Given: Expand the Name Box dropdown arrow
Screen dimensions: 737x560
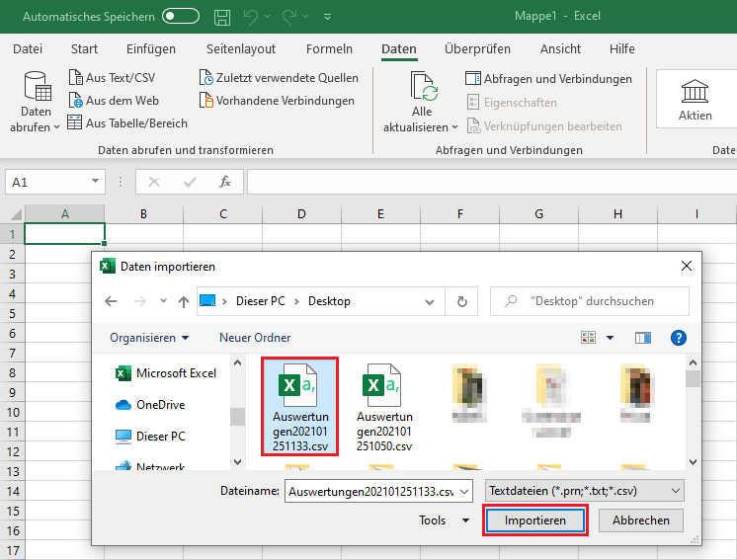Looking at the screenshot, I should [x=95, y=182].
